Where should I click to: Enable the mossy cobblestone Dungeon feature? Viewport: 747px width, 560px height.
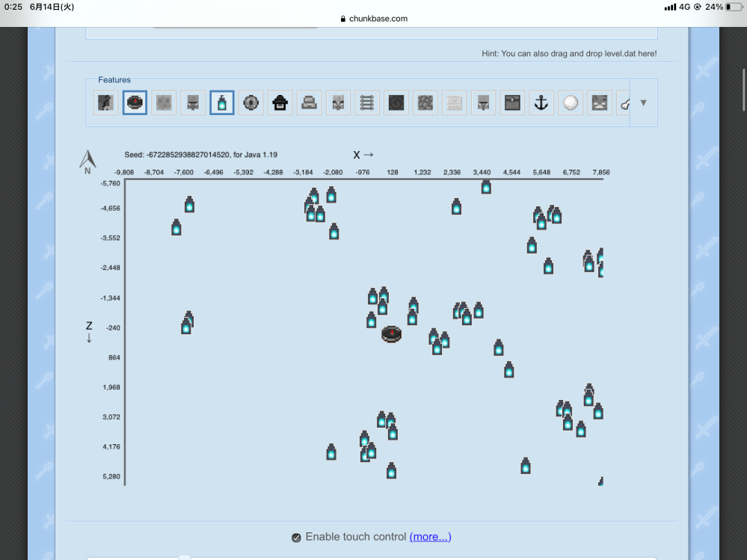tap(425, 103)
